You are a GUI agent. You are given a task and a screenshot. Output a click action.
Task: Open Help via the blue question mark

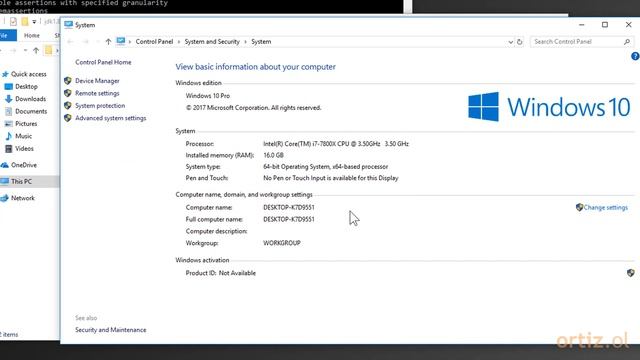(635, 56)
